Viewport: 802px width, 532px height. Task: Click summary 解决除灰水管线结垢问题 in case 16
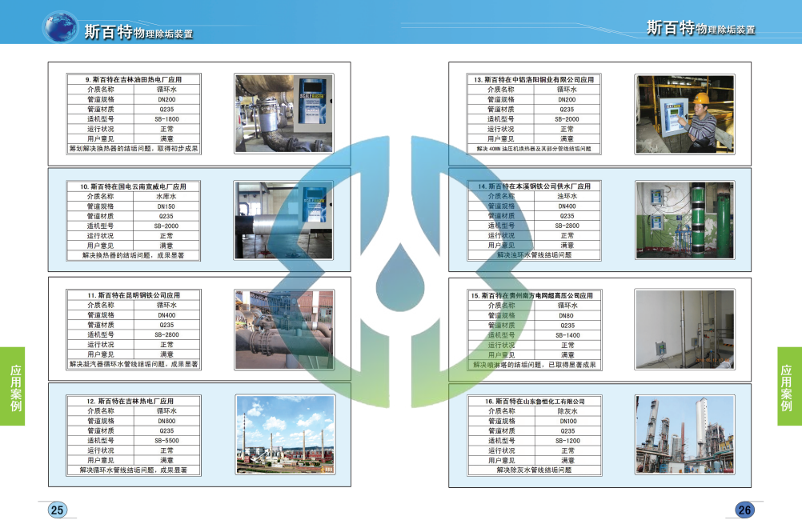[x=534, y=470]
